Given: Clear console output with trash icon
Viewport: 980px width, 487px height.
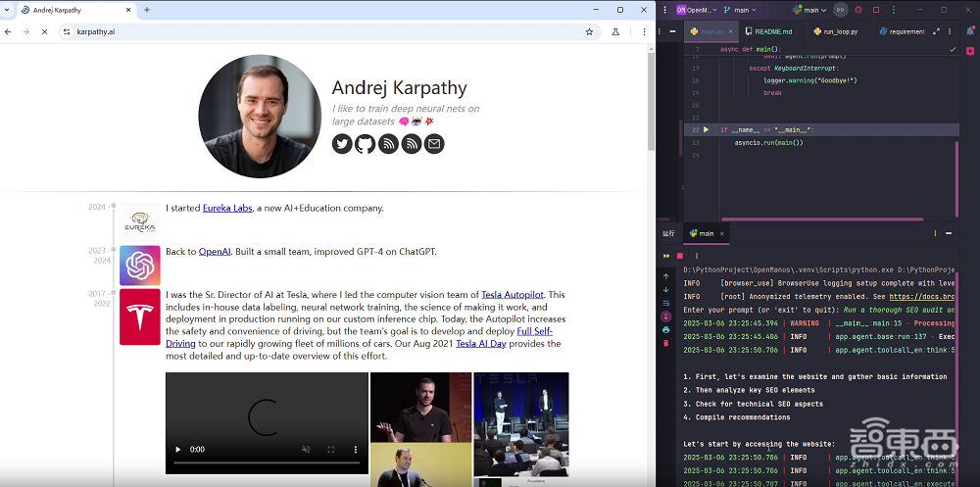Looking at the screenshot, I should point(665,343).
